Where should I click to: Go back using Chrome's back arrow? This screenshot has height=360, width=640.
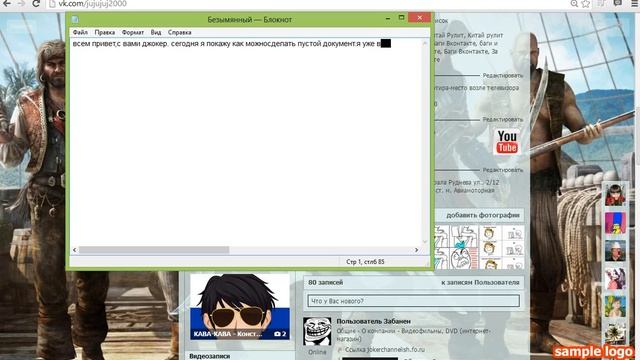(x=7, y=4)
